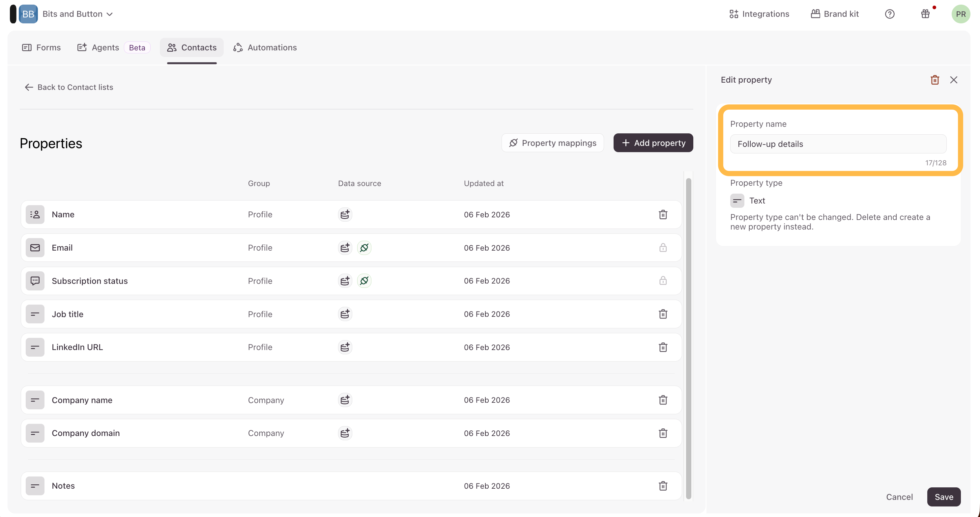Delete the LinkedIn URL property

663,347
